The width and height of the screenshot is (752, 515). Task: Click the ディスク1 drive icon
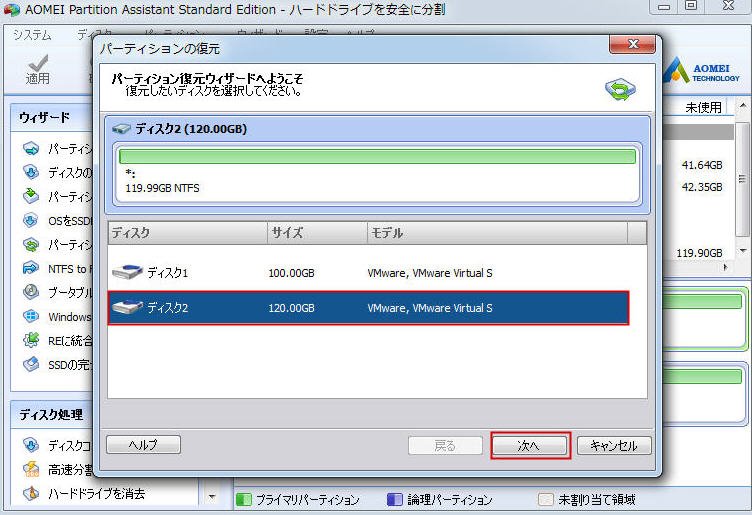pyautogui.click(x=128, y=272)
